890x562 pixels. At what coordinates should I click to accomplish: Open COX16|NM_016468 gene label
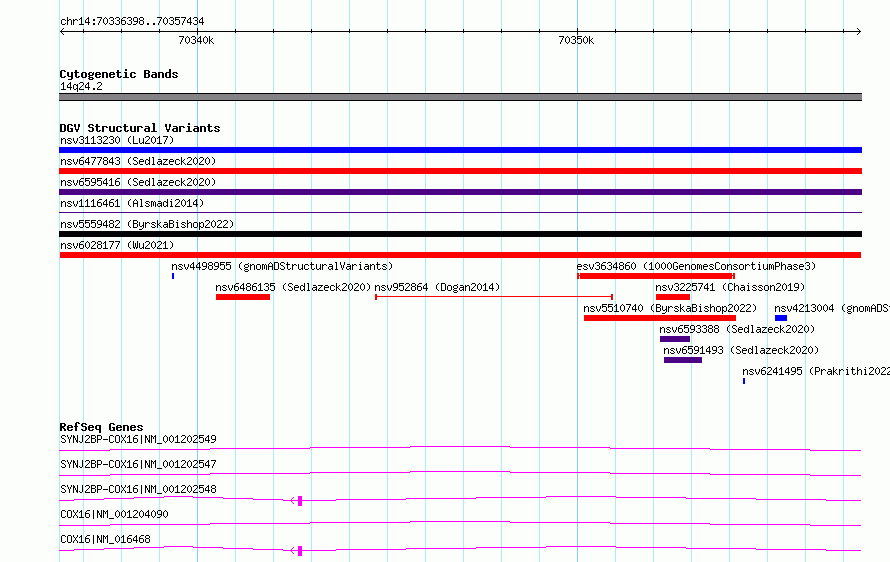pyautogui.click(x=105, y=539)
